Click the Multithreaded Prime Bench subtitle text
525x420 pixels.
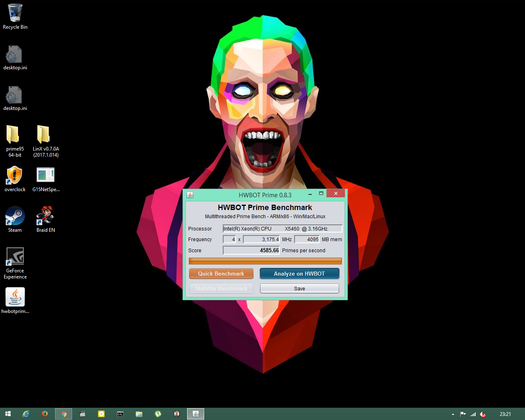(265, 217)
